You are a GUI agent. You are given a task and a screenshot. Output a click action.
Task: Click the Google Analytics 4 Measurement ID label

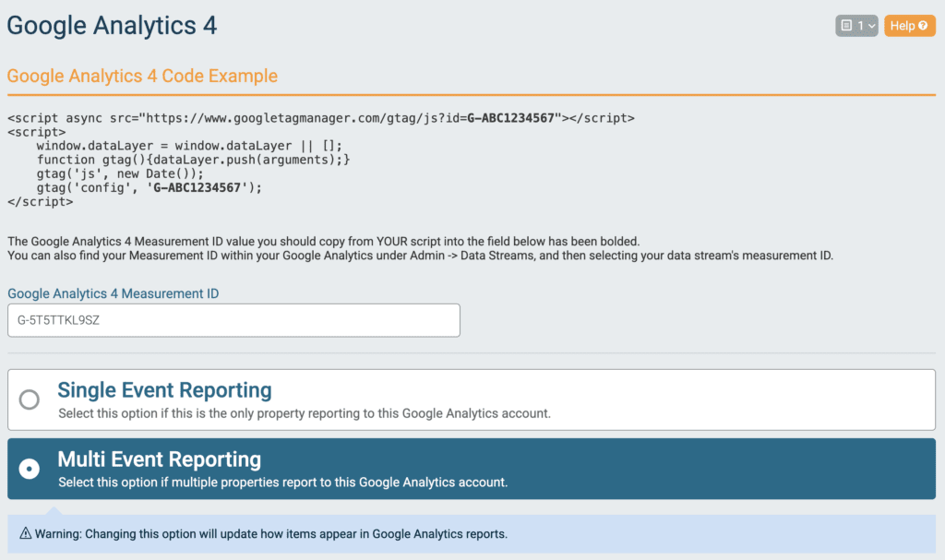click(113, 293)
